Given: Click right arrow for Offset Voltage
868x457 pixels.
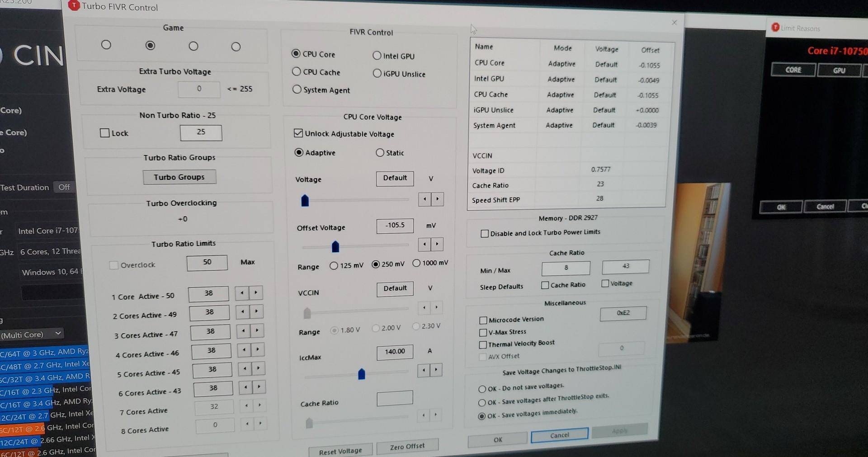Looking at the screenshot, I should tap(437, 245).
